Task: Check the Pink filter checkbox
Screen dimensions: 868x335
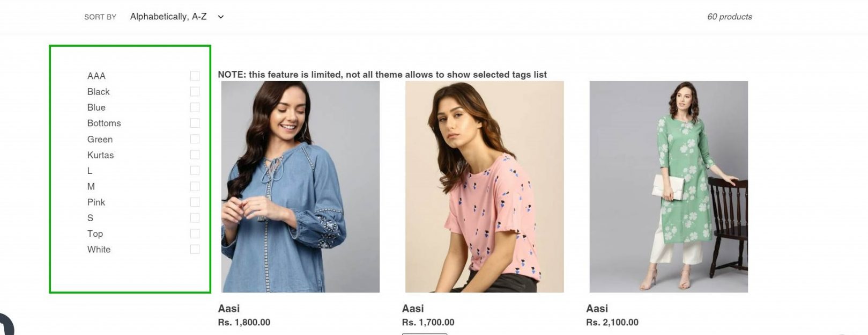Action: (195, 202)
